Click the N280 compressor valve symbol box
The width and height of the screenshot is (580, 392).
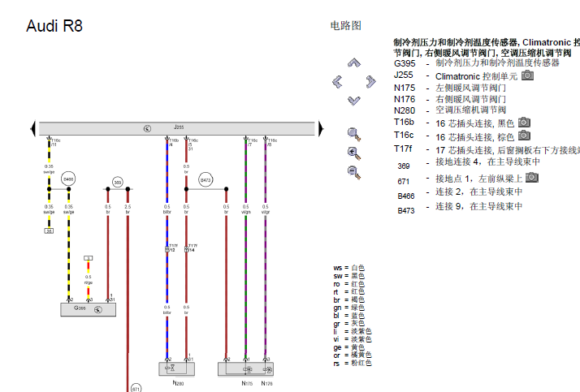click(x=177, y=368)
